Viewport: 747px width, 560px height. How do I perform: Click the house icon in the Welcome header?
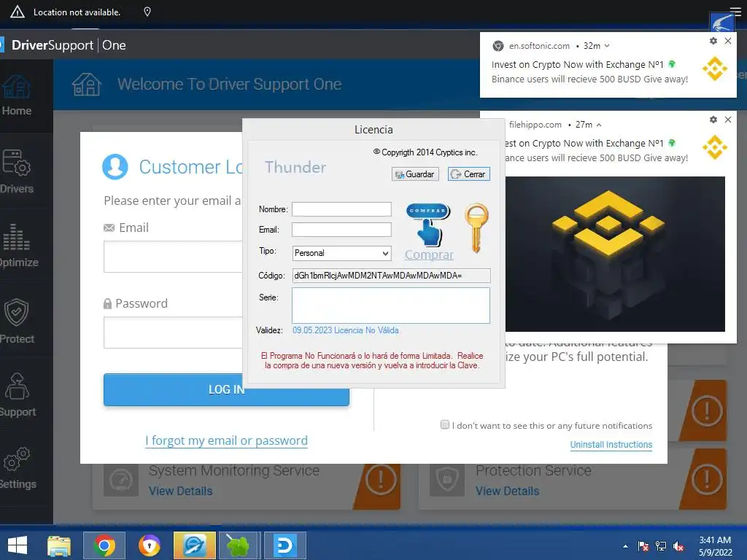87,85
